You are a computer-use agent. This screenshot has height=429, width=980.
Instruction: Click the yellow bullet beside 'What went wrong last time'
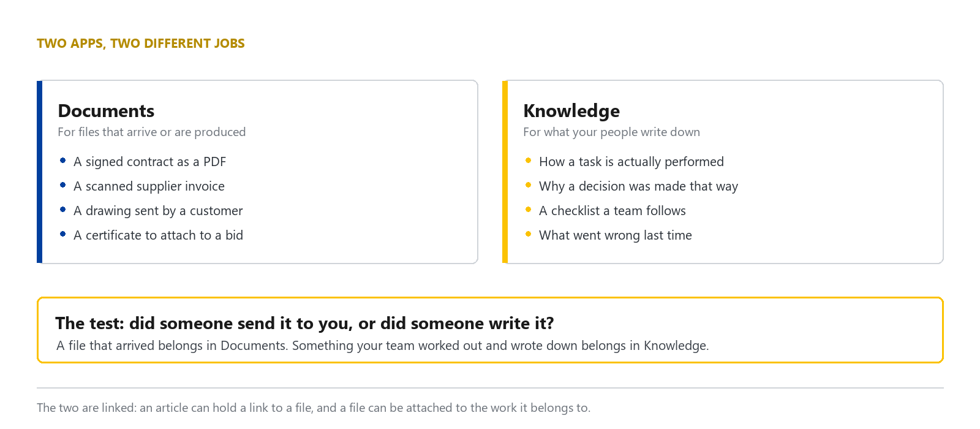528,233
